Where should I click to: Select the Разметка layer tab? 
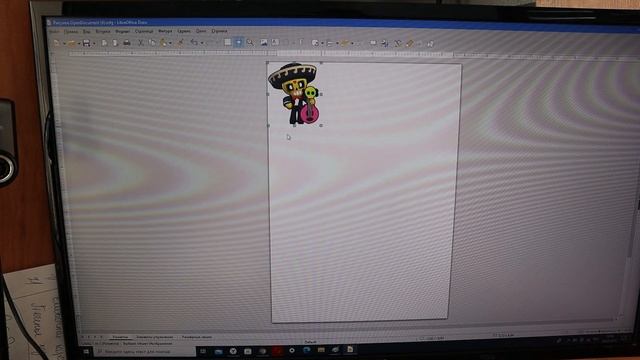point(120,337)
